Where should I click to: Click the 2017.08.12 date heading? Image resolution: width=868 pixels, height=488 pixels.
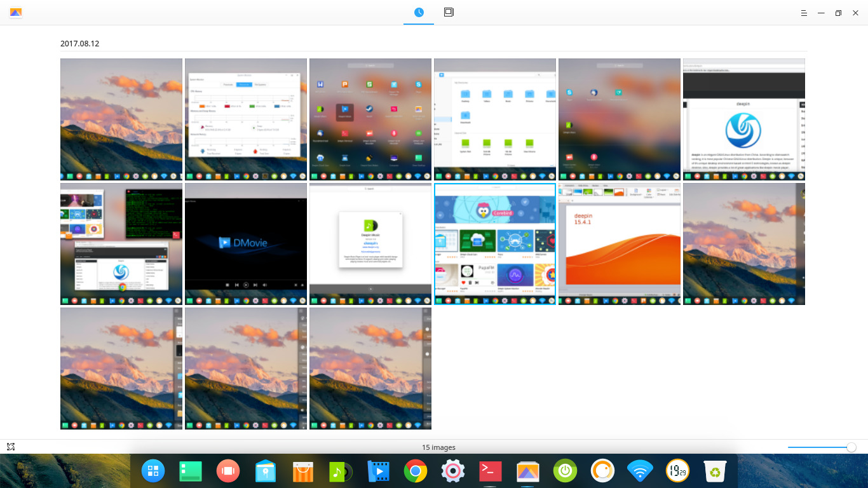coord(79,44)
